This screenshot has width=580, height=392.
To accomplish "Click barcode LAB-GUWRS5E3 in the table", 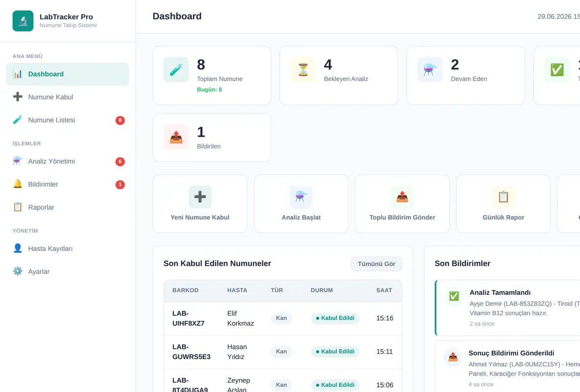I will (191, 352).
